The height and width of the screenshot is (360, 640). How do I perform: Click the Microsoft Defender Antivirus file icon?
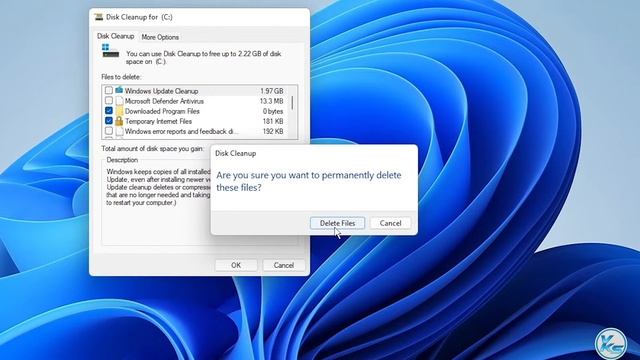pyautogui.click(x=119, y=100)
